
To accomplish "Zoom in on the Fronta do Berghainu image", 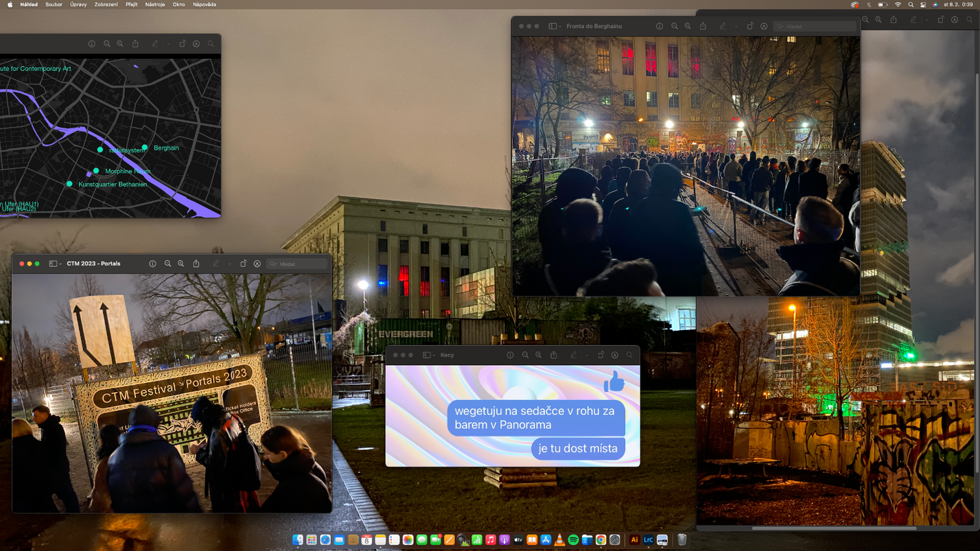I will pyautogui.click(x=688, y=26).
